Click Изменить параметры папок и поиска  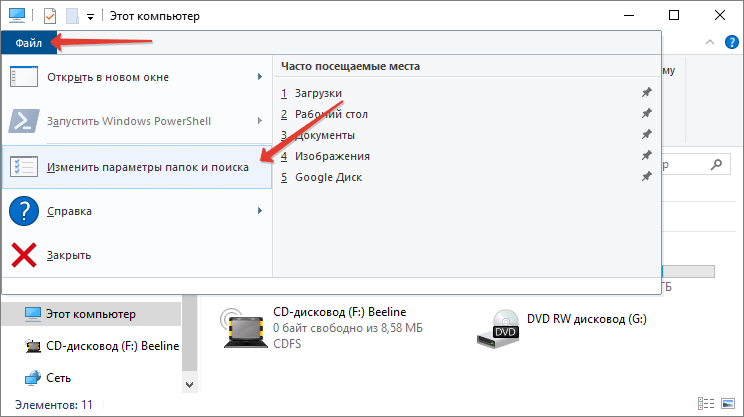pyautogui.click(x=137, y=167)
